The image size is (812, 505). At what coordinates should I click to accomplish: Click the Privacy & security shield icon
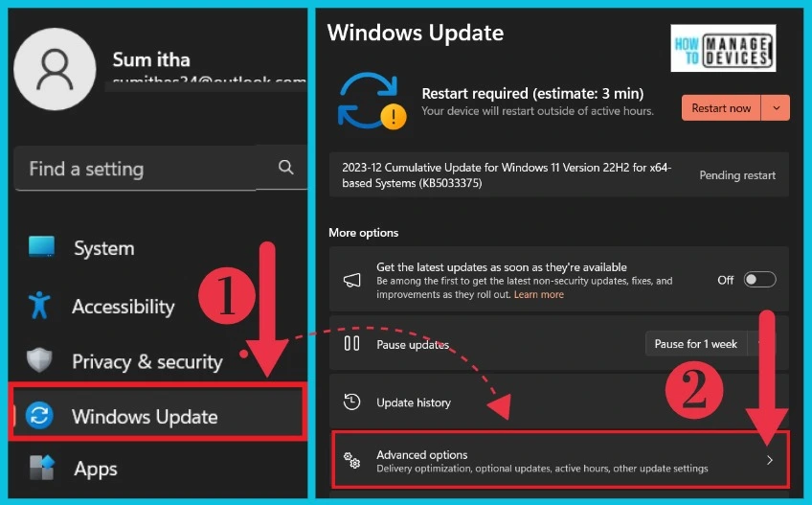coord(40,360)
